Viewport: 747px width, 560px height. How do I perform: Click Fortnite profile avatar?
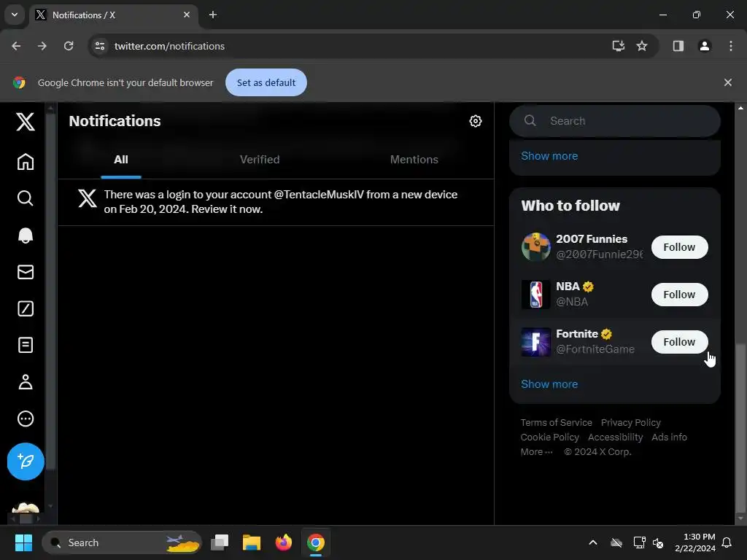pyautogui.click(x=535, y=342)
